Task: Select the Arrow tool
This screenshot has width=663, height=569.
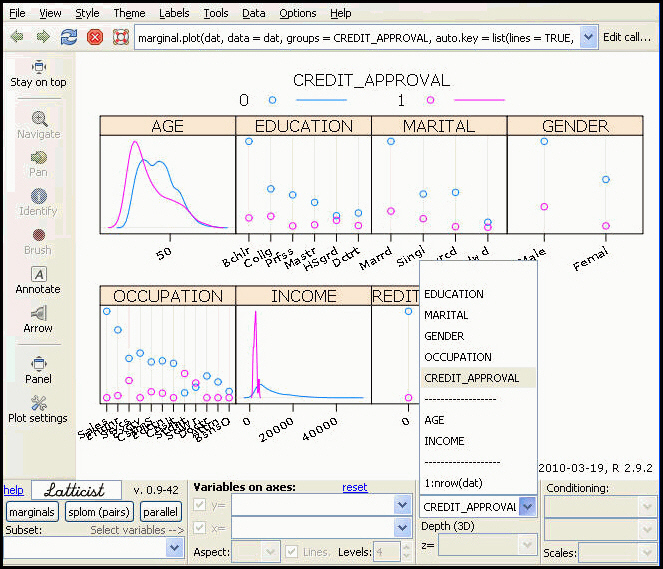Action: tap(38, 320)
